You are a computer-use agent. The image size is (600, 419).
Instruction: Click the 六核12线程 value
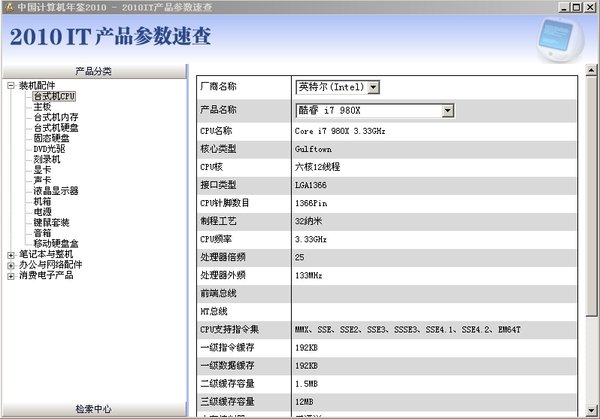(318, 167)
